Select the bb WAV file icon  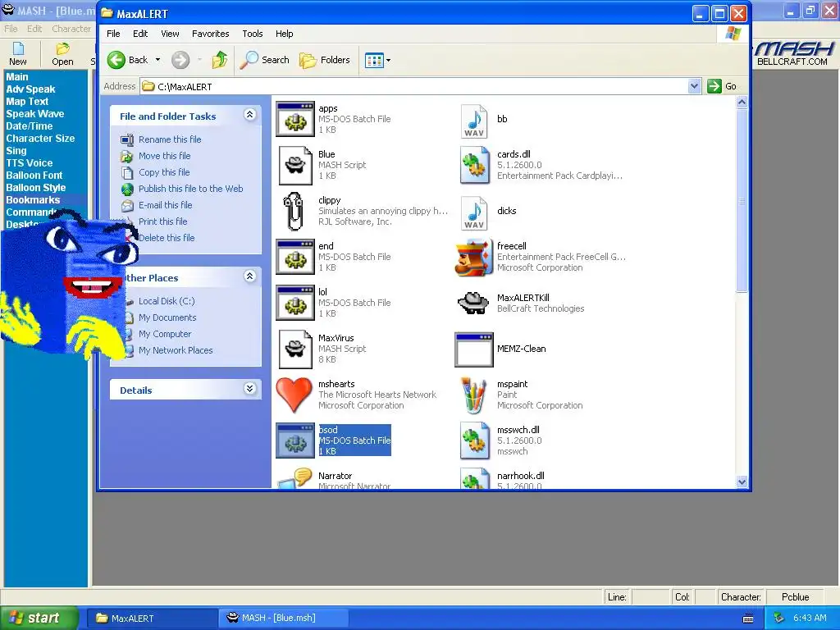[x=474, y=121]
